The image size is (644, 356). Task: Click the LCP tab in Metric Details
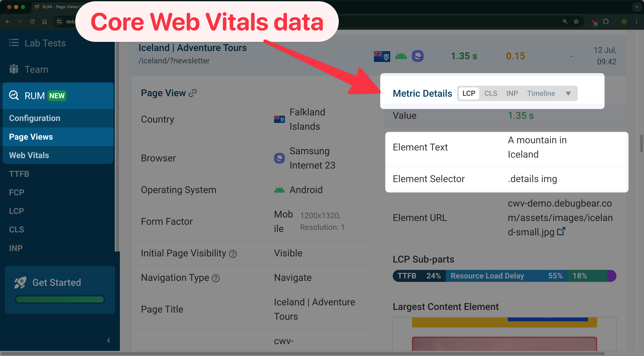(468, 93)
